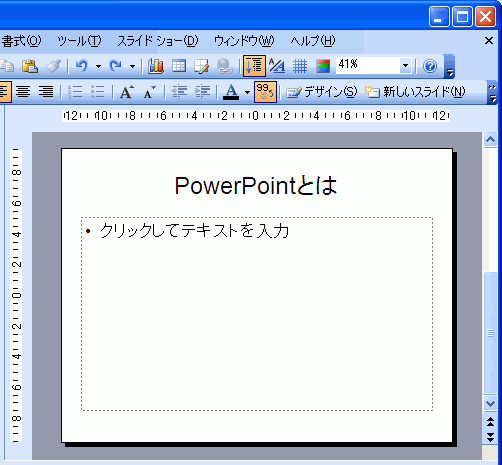The width and height of the screenshot is (502, 465).
Task: Close the PowerPoint window
Action: click(485, 16)
